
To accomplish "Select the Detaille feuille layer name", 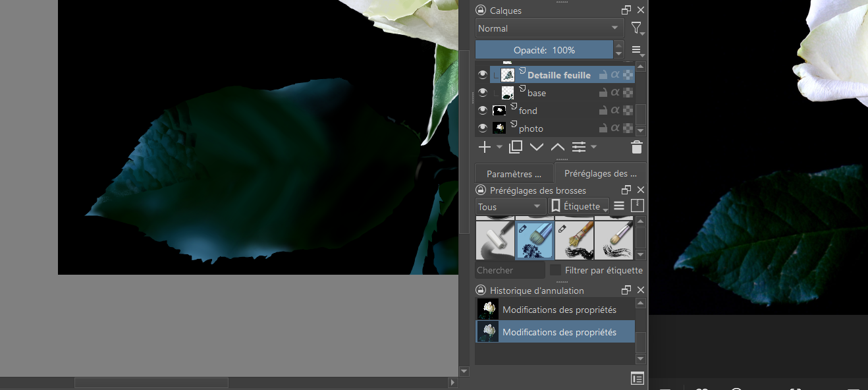I will (x=559, y=75).
